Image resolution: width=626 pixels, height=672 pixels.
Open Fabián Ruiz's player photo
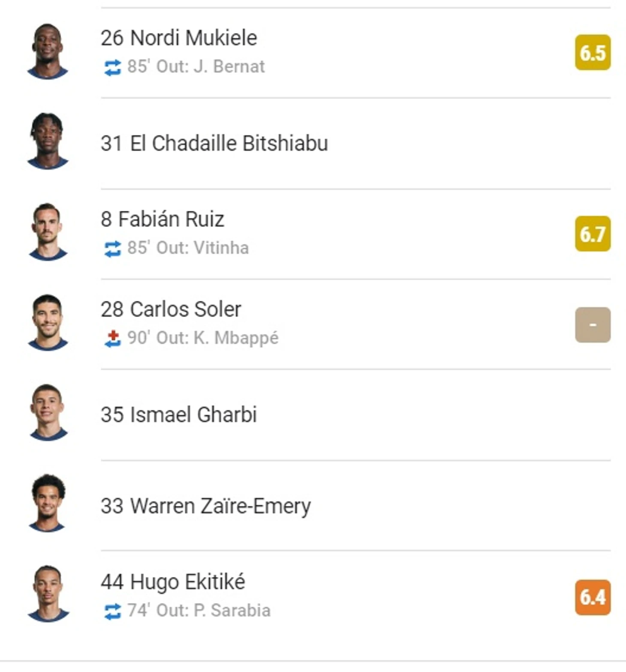coord(48,232)
